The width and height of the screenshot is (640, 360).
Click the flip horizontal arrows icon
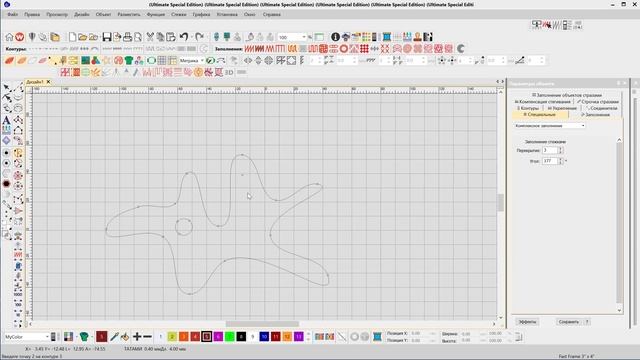[248, 60]
